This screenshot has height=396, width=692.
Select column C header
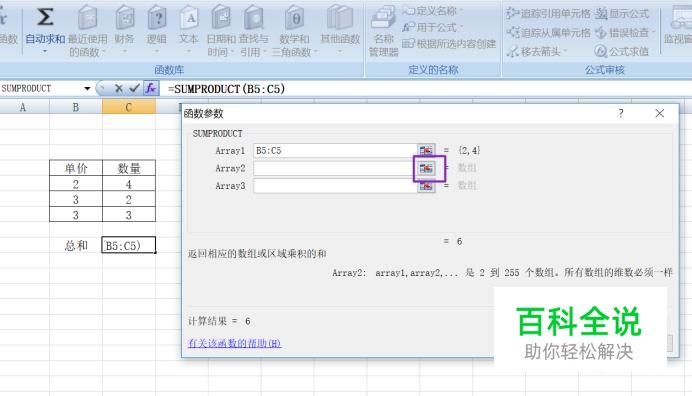pos(128,107)
